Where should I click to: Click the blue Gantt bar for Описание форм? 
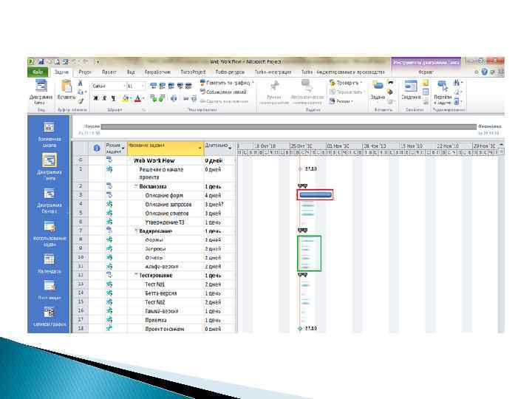316,195
